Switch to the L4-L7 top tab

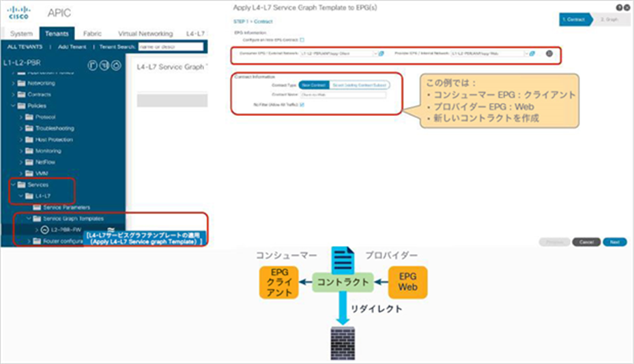click(195, 34)
